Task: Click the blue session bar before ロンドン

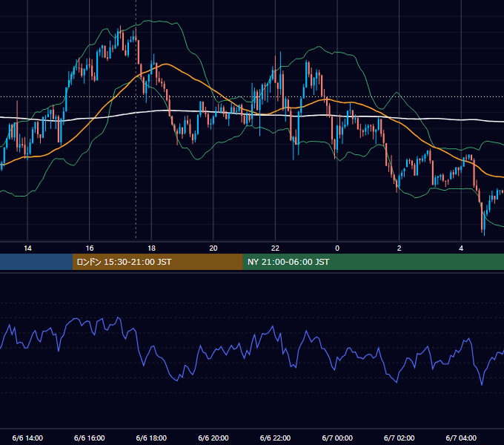Action: tap(36, 262)
